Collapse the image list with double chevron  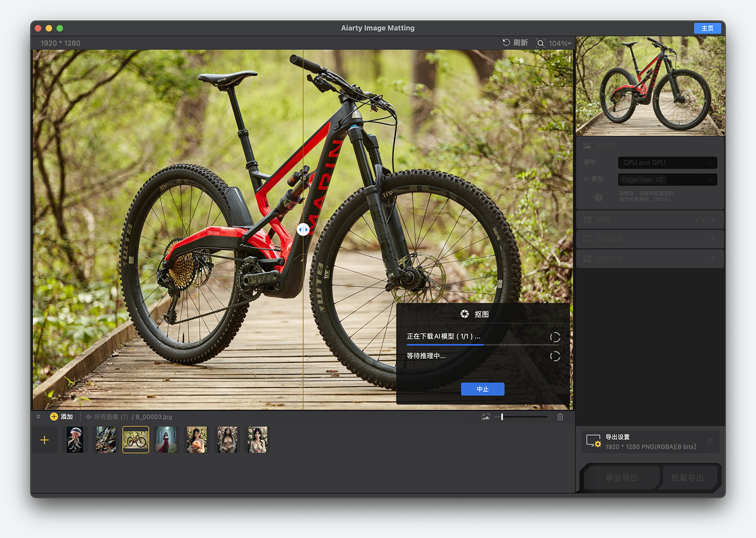(38, 416)
